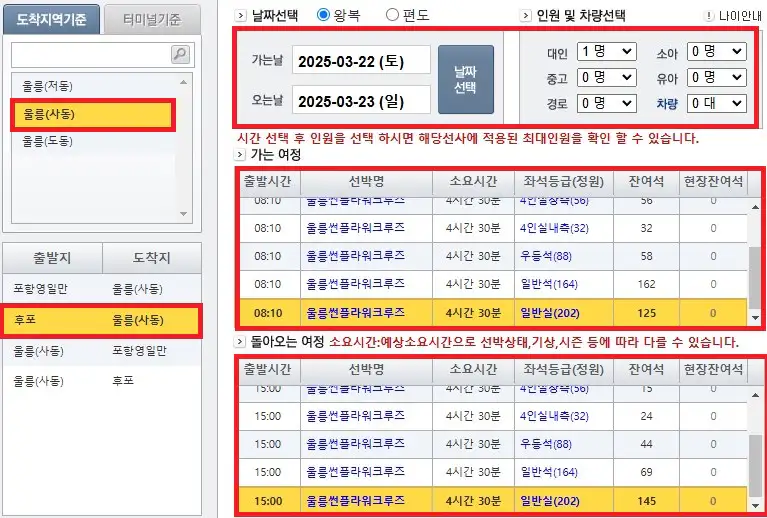Image resolution: width=767 pixels, height=518 pixels.
Task: Open the 경로 passenger count dropdown
Action: click(x=607, y=103)
